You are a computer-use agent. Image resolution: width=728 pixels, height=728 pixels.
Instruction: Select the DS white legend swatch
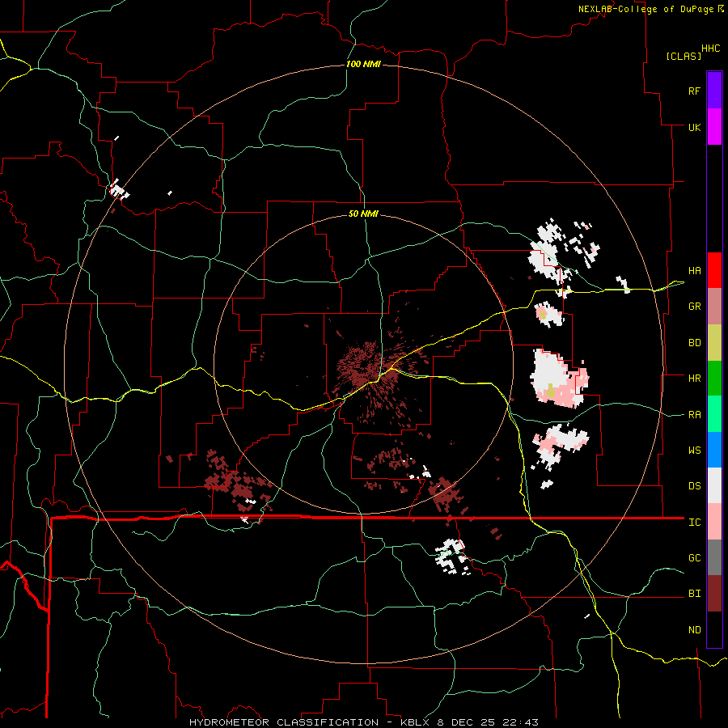coord(714,485)
